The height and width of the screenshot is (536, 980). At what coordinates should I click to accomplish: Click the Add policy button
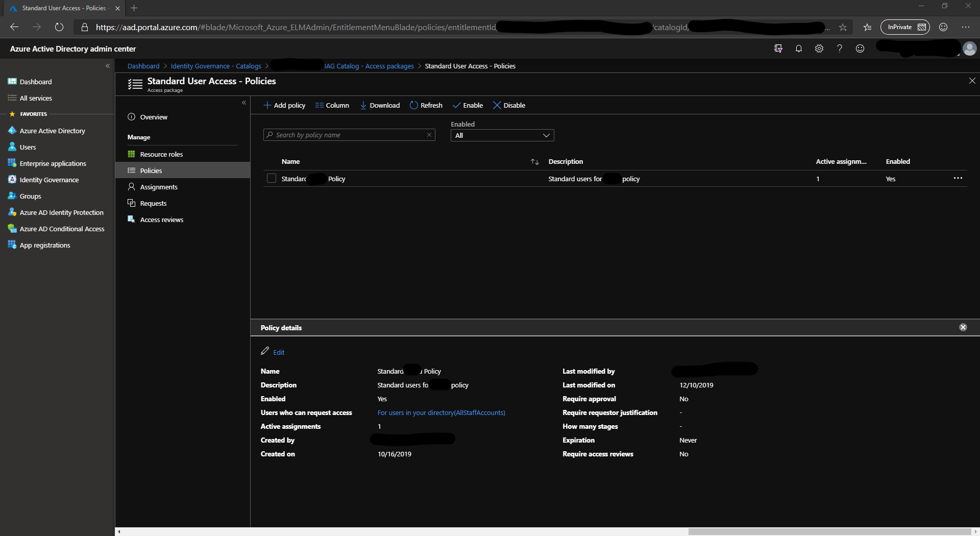tap(284, 105)
